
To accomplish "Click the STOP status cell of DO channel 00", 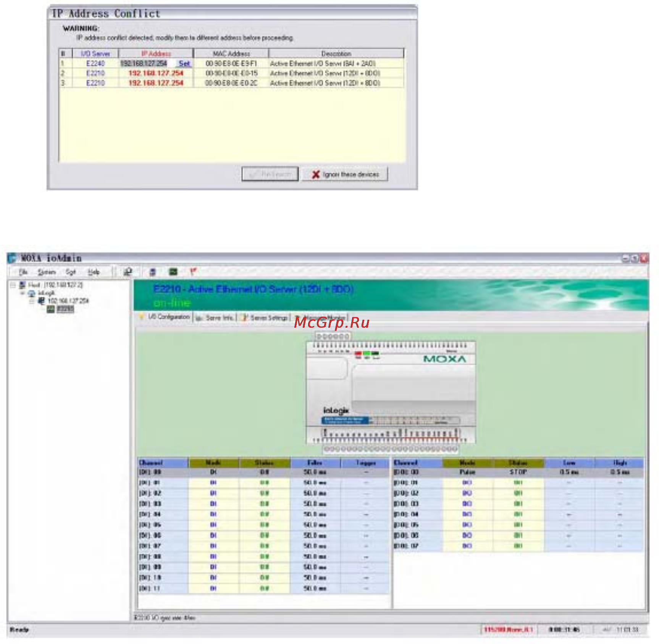I will click(x=518, y=472).
